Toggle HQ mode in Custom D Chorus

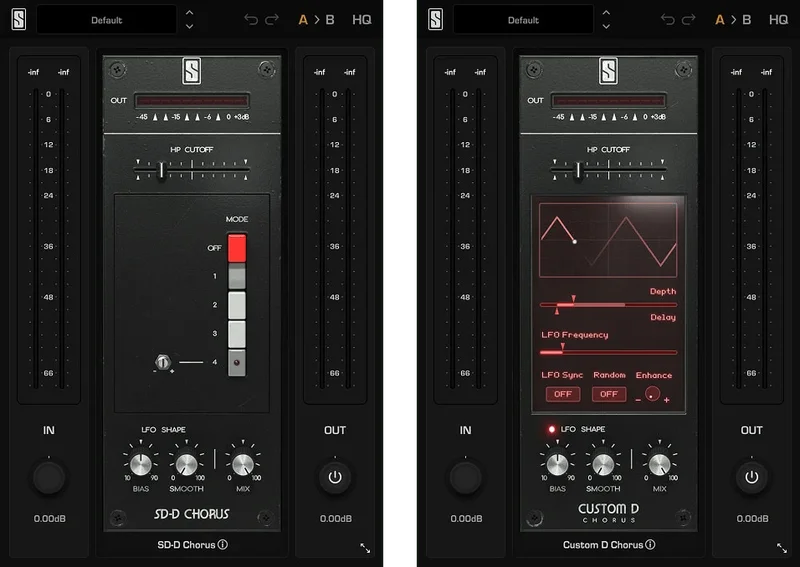point(779,20)
